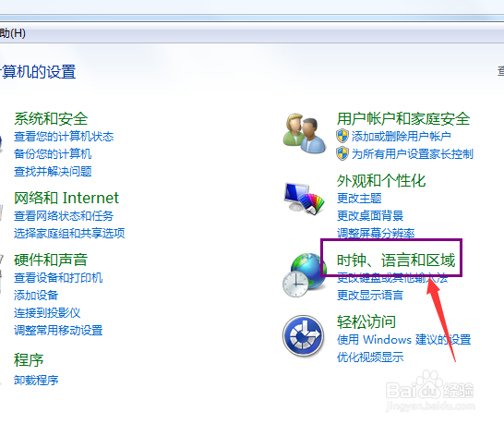
Task: Open 用户帐户和家庭安全 heading
Action: tap(403, 119)
